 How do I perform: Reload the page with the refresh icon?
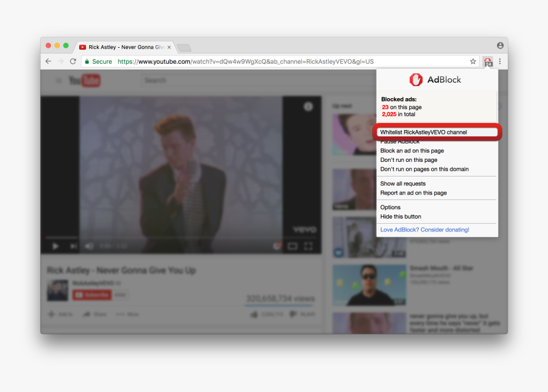pyautogui.click(x=73, y=61)
